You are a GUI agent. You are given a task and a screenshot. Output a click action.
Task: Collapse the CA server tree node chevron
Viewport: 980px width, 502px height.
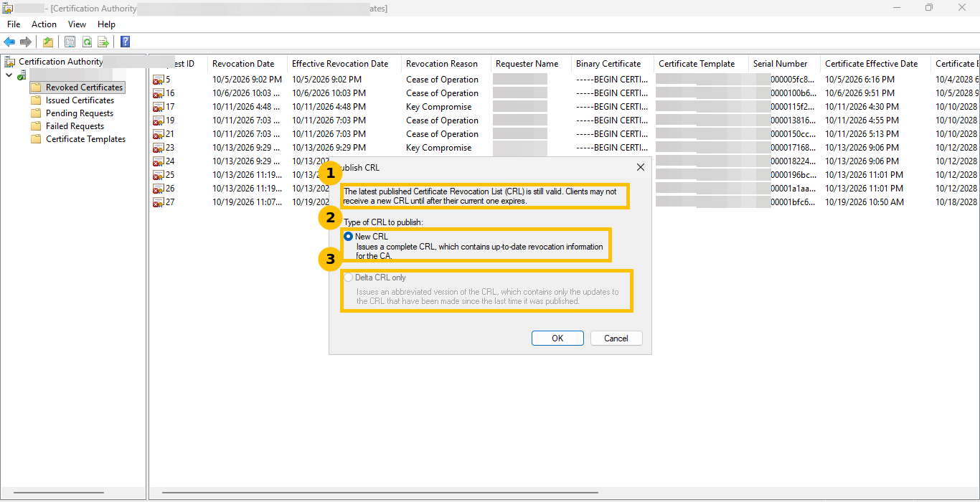point(9,75)
